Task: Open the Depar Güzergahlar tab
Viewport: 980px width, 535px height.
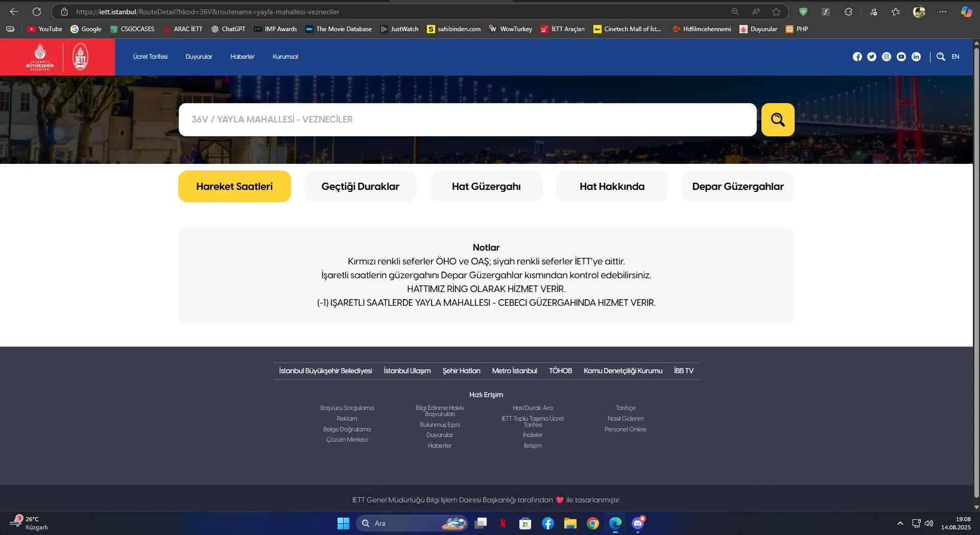Action: tap(737, 186)
